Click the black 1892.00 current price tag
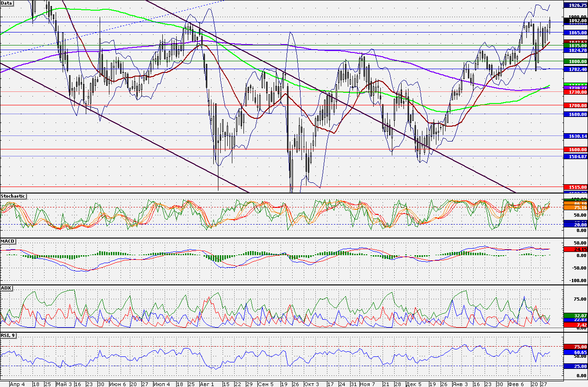 pyautogui.click(x=575, y=20)
